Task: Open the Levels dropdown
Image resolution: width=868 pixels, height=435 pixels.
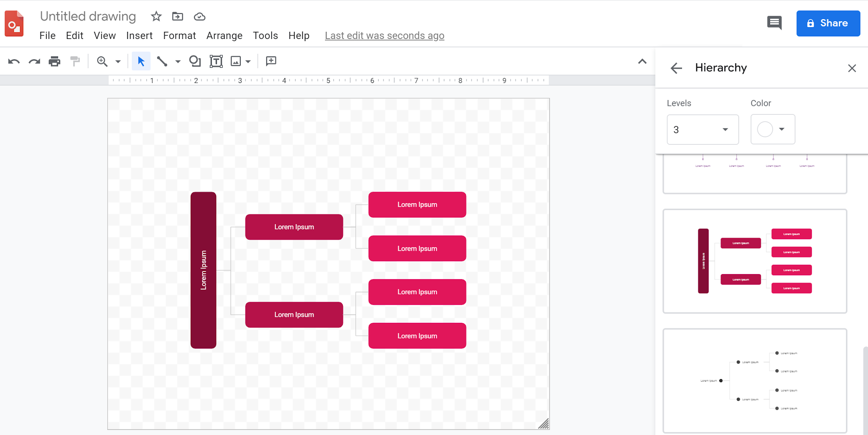Action: pos(702,129)
